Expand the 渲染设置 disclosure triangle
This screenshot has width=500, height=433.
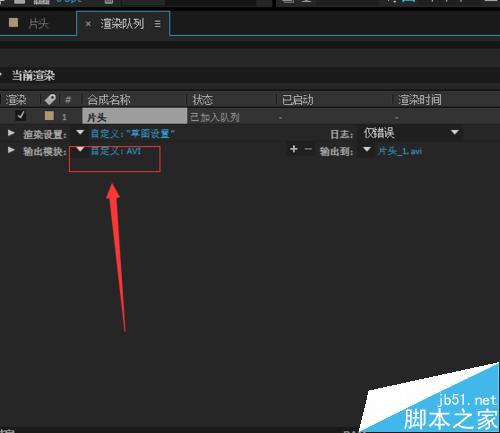click(x=11, y=133)
